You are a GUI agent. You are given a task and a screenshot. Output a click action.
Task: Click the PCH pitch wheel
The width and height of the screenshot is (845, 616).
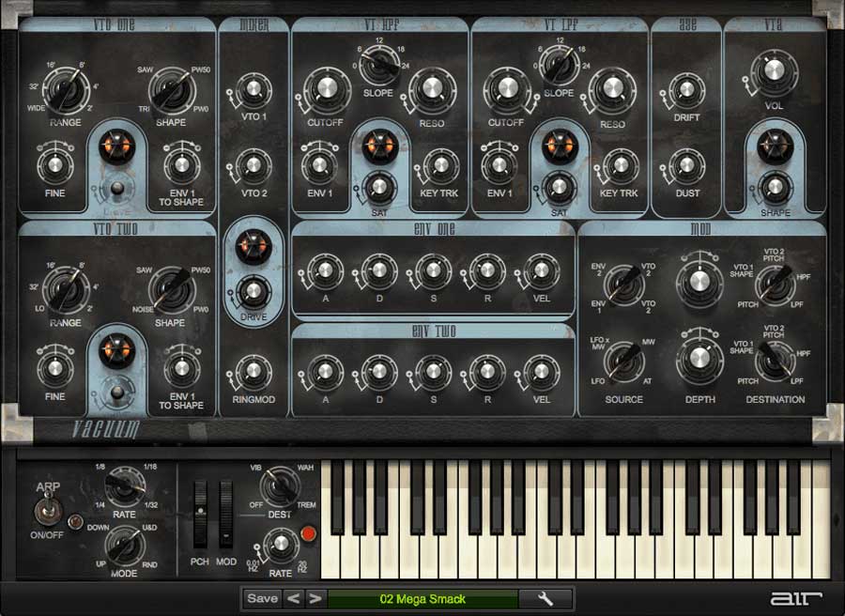[201, 515]
